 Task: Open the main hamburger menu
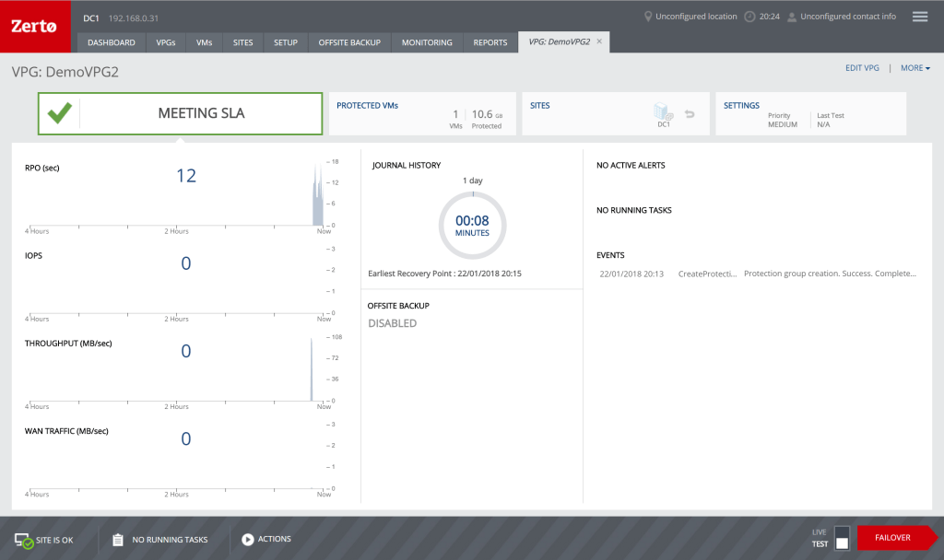[919, 16]
